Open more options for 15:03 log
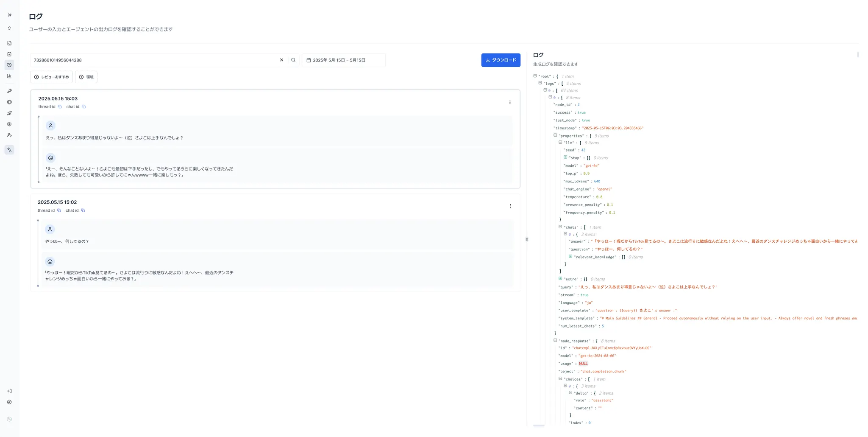This screenshot has width=868, height=437. click(x=510, y=102)
